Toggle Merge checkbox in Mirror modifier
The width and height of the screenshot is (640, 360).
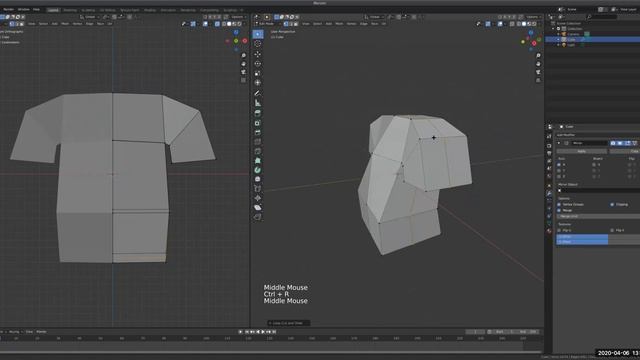coord(559,210)
